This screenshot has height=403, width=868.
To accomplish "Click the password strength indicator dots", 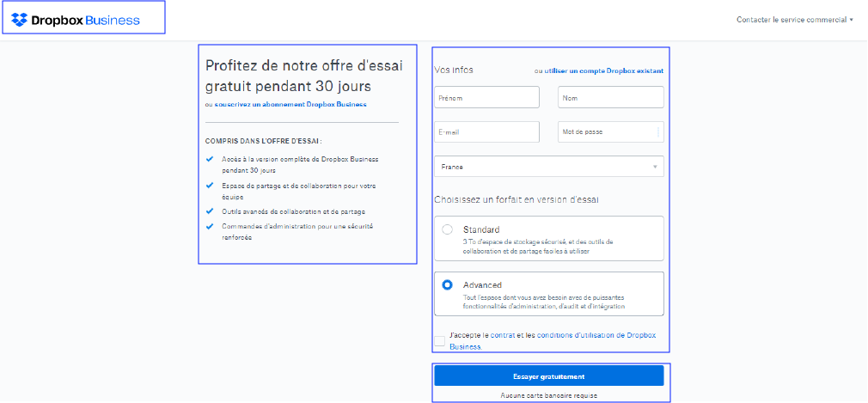I will coord(658,131).
